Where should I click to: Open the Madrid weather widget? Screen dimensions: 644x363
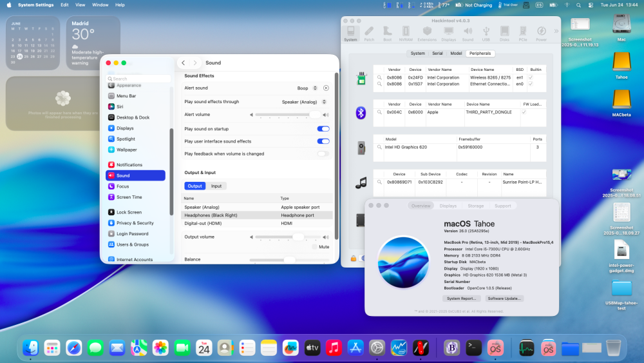[93, 43]
